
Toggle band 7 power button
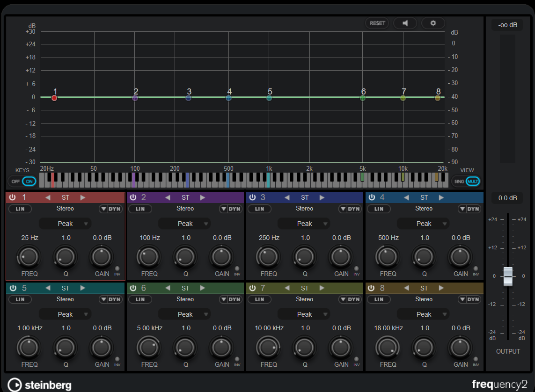tap(252, 288)
